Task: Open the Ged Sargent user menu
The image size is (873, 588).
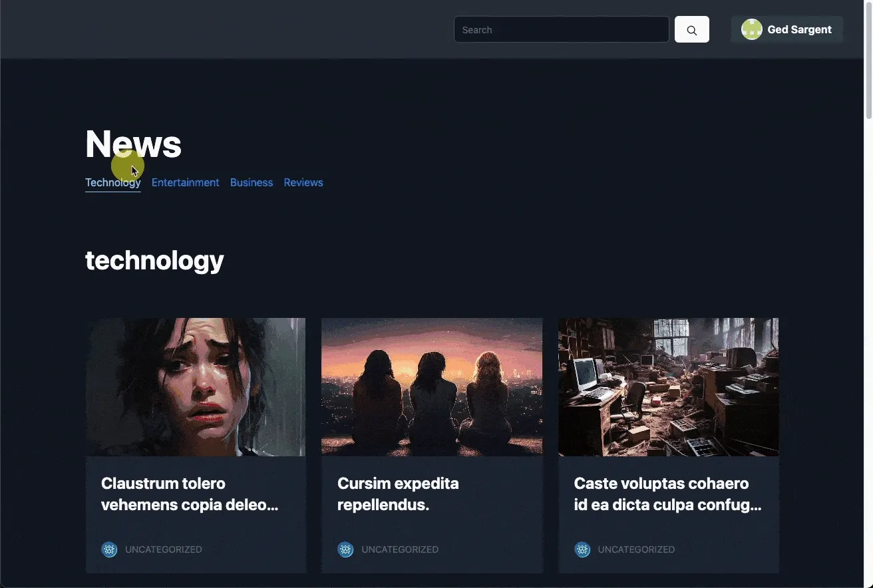Action: [787, 29]
